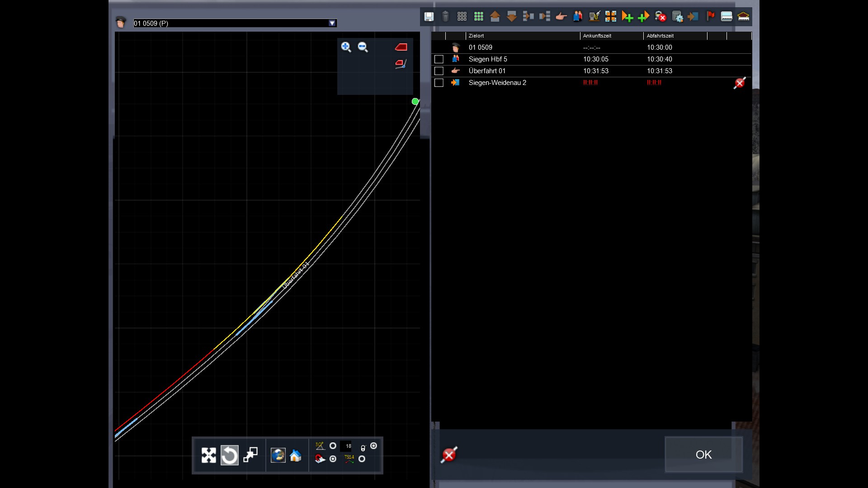Click the gray trash can delete icon

pos(445,17)
